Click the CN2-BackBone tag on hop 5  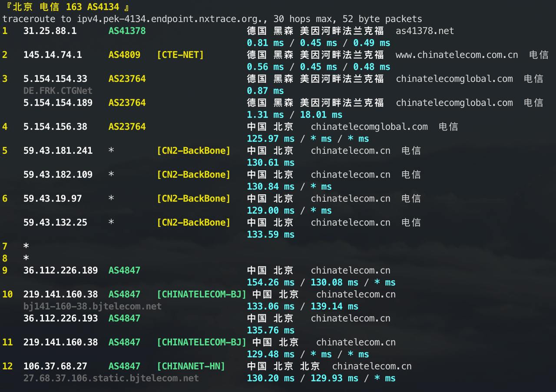coord(194,150)
